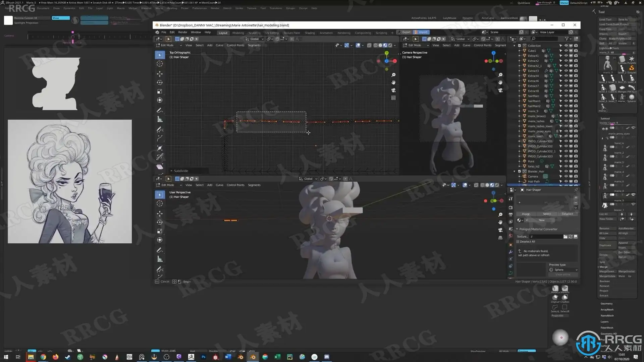Switch to the Sculpting workspace tab
Viewport: 644px width, 362px height.
(x=255, y=33)
